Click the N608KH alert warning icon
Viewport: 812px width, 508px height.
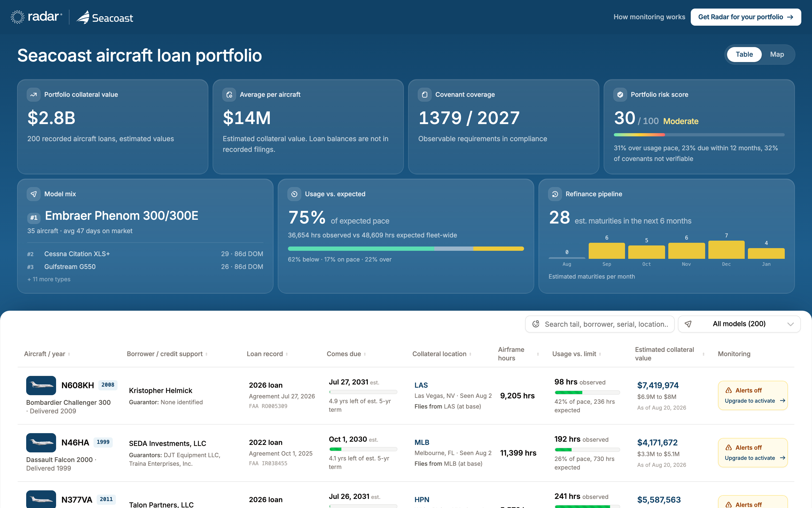pyautogui.click(x=728, y=390)
